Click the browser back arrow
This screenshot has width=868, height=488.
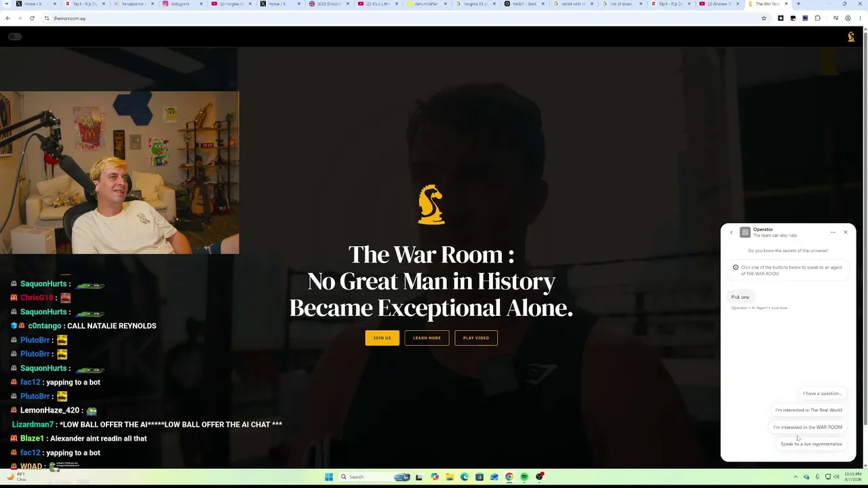click(x=8, y=18)
